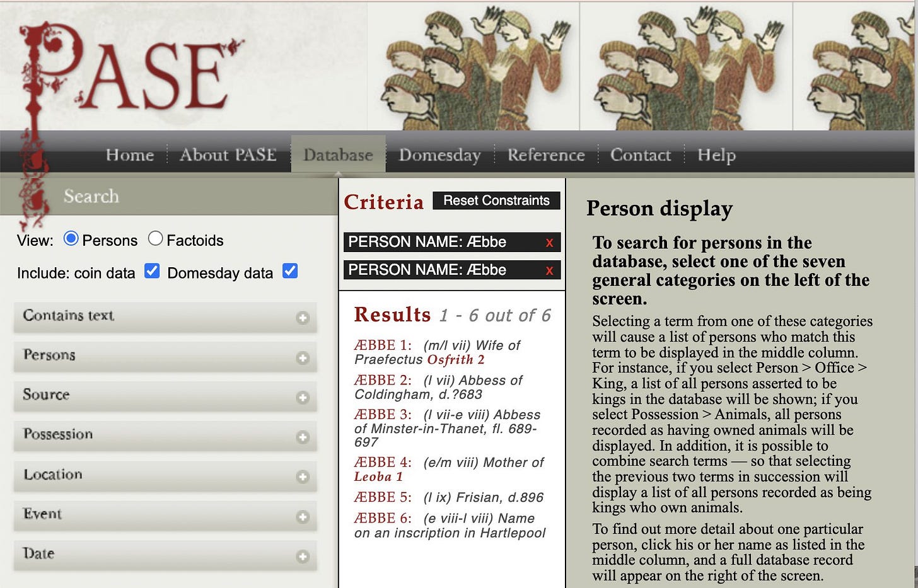Expand Persons category with plus icon

tap(303, 357)
